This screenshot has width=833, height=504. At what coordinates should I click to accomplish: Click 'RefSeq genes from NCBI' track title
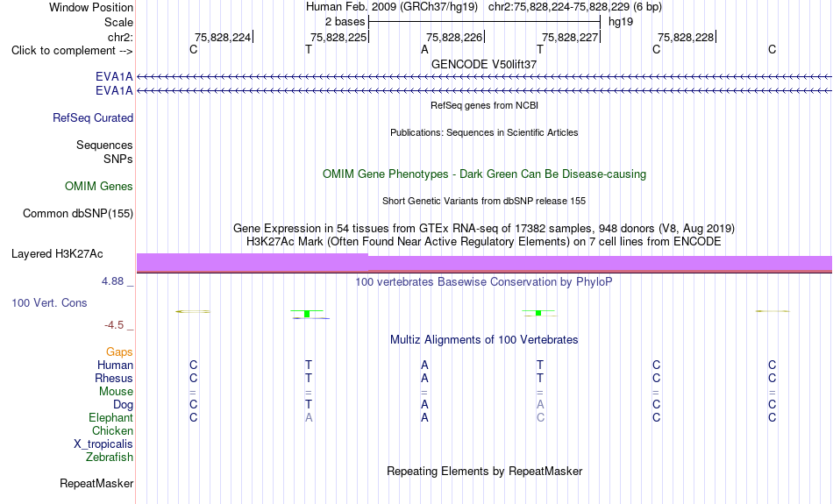tap(484, 105)
